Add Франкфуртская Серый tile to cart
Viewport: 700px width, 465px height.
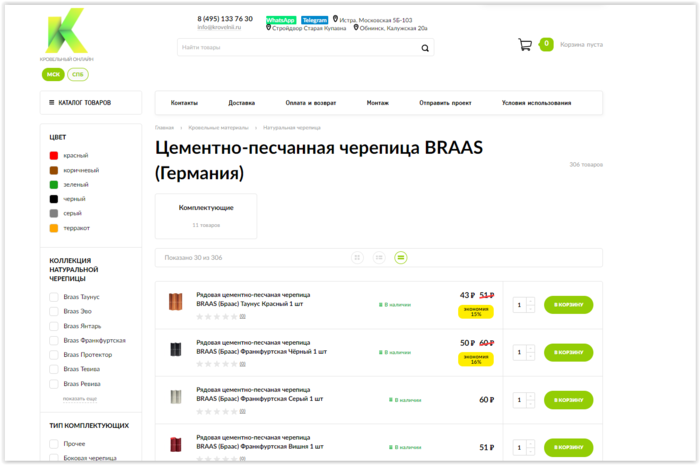click(x=568, y=400)
